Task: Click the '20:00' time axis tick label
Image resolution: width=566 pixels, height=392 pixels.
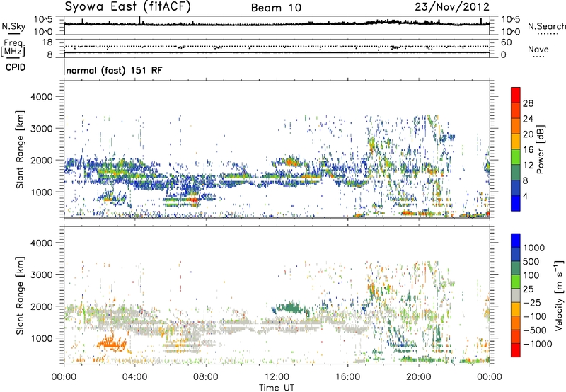Action: [x=419, y=377]
